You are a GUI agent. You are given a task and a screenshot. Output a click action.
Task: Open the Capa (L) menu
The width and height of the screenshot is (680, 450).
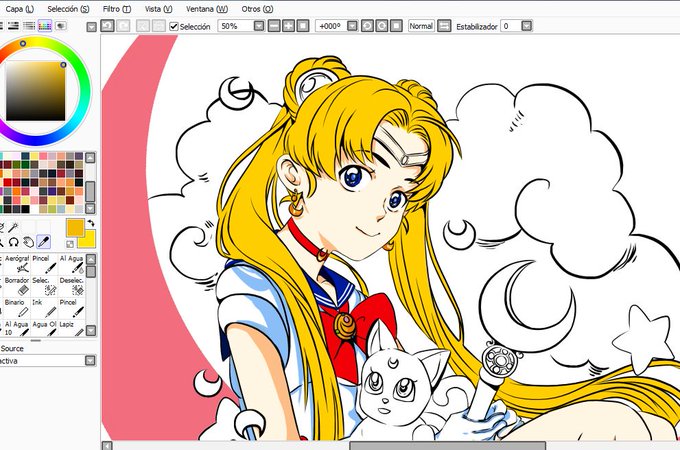pyautogui.click(x=20, y=9)
